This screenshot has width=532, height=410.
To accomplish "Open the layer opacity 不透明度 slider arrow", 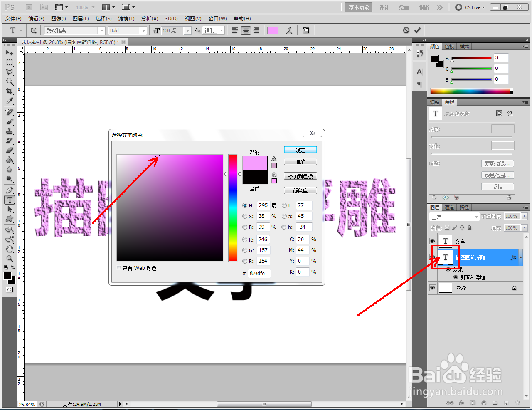I will (524, 216).
